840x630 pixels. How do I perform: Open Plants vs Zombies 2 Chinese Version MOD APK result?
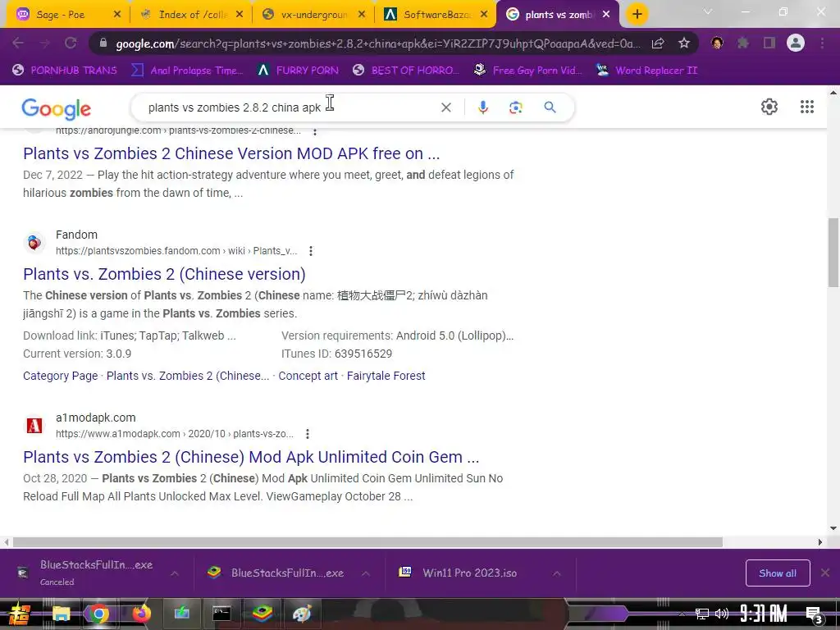(231, 153)
